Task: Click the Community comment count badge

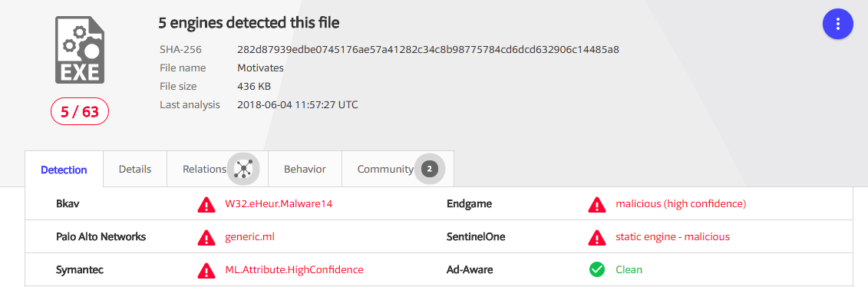Action: (x=430, y=169)
